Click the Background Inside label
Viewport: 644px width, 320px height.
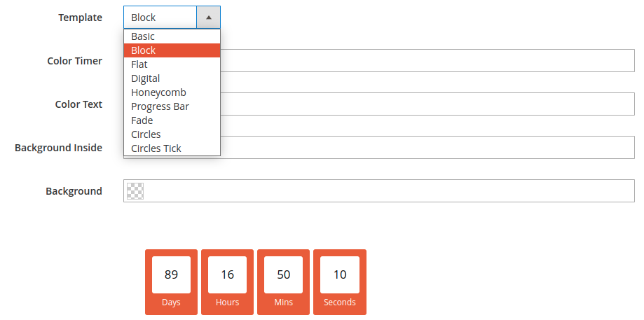click(58, 148)
